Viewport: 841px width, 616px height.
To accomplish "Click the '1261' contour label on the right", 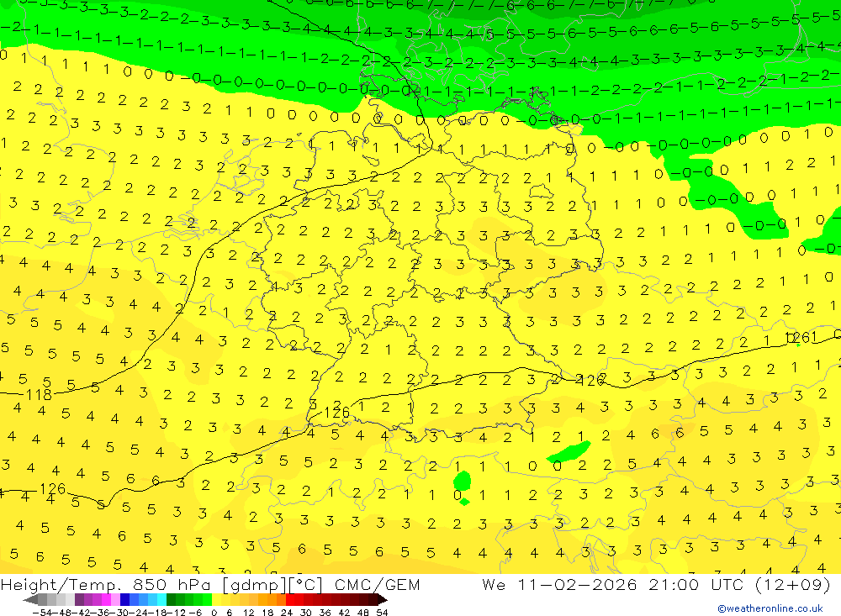I will (801, 338).
